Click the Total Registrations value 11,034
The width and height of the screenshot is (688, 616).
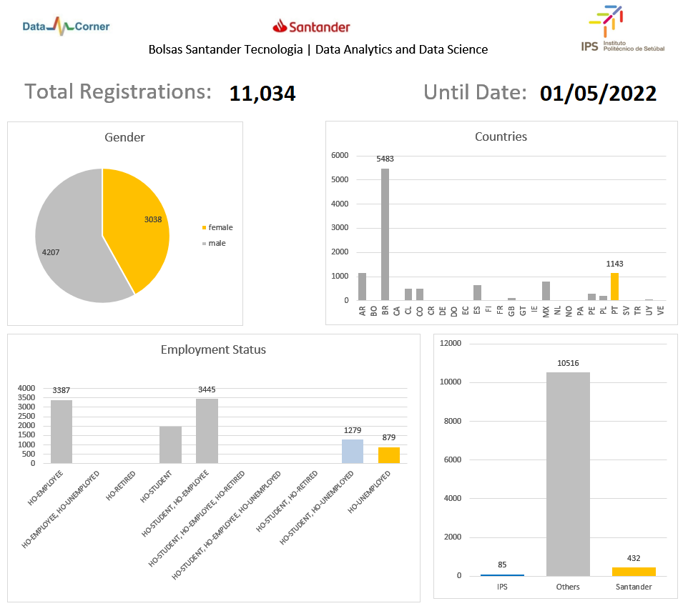(262, 94)
